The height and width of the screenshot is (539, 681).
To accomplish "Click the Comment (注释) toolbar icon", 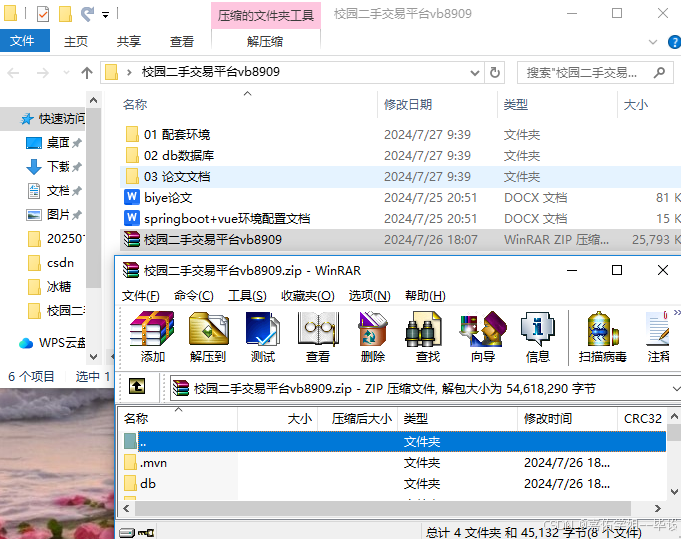I will click(658, 337).
